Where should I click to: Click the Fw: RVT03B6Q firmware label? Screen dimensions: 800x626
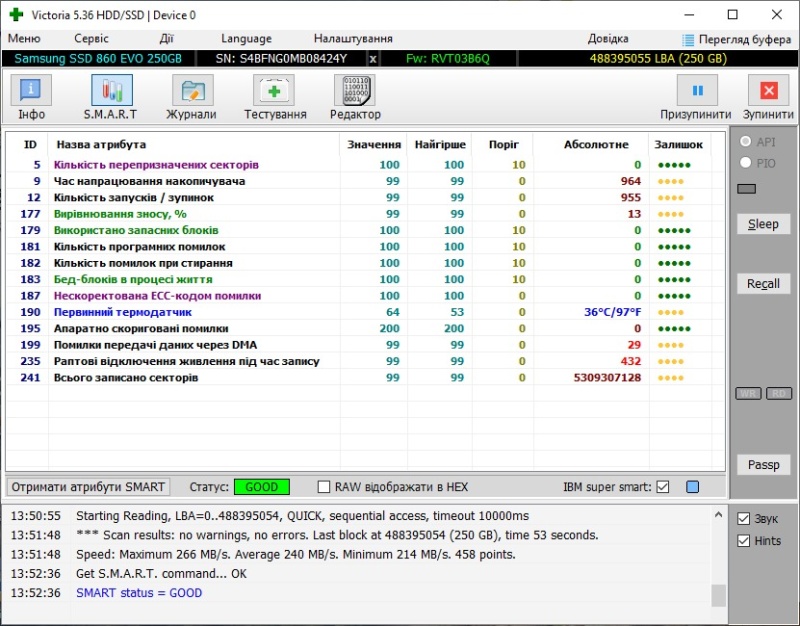tap(447, 59)
